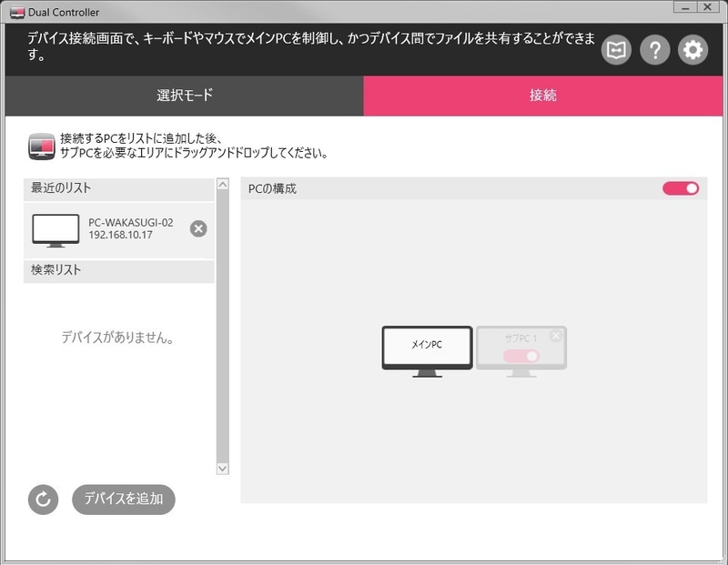Remove サブPC 1 with its X icon
The width and height of the screenshot is (728, 565).
556,336
